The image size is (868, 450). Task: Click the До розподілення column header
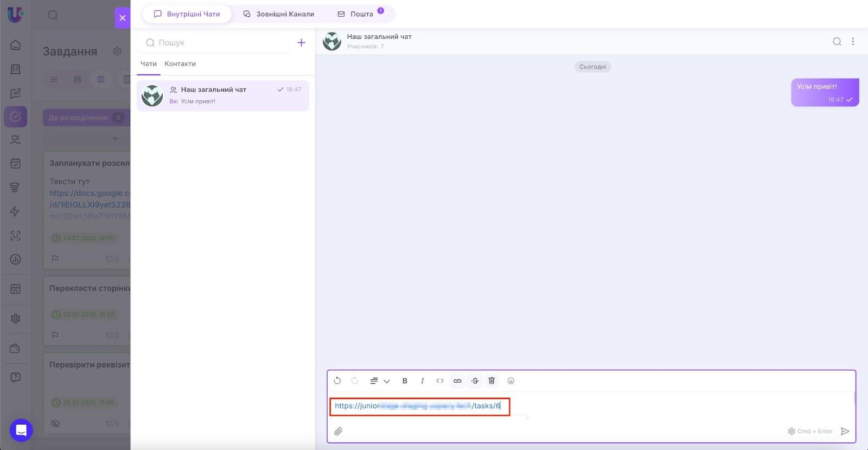(86, 118)
